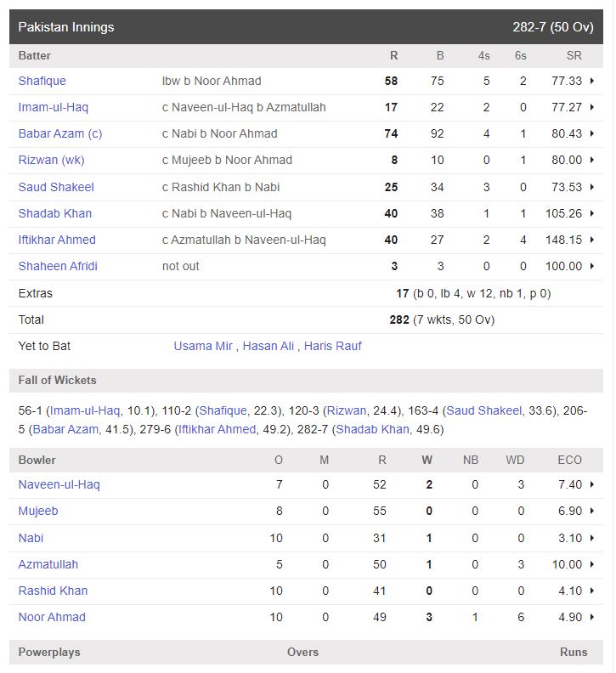Open Imam-ul-Haq's batter profile link
The height and width of the screenshot is (673, 616).
[53, 108]
